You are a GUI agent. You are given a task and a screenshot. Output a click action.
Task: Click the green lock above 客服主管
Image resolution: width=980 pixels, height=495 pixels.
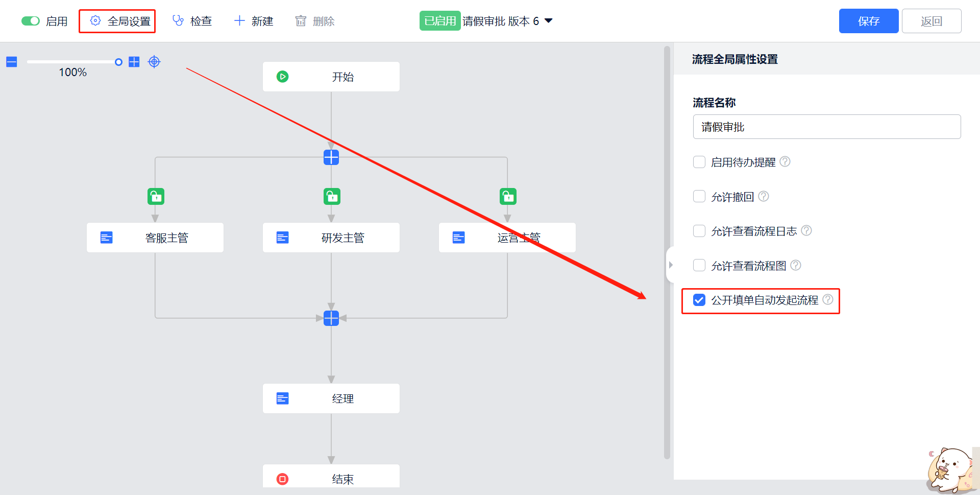tap(156, 196)
